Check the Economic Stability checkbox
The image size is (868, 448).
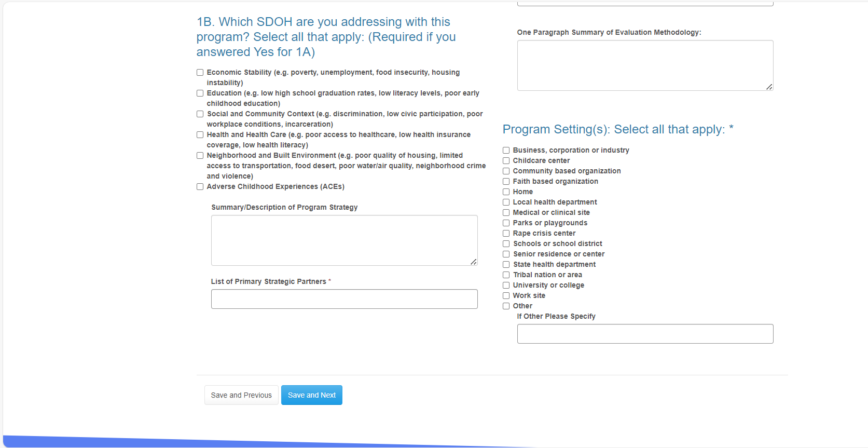pos(200,73)
